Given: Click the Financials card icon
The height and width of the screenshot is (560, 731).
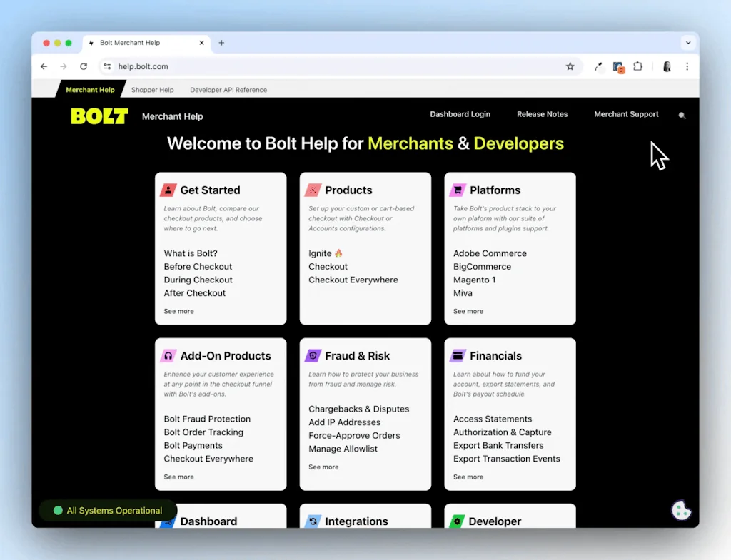Looking at the screenshot, I should [459, 355].
